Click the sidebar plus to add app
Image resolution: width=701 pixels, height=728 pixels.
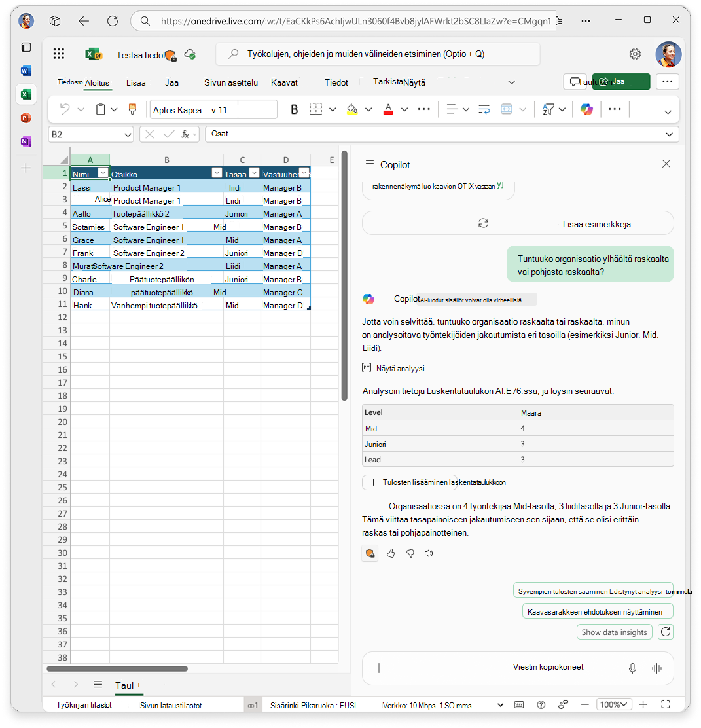tap(26, 168)
